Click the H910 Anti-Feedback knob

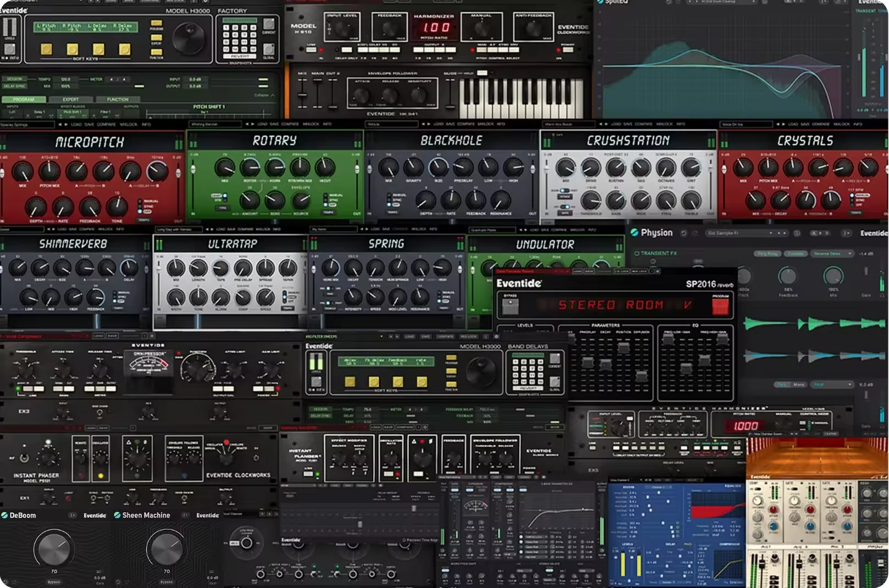[x=533, y=28]
